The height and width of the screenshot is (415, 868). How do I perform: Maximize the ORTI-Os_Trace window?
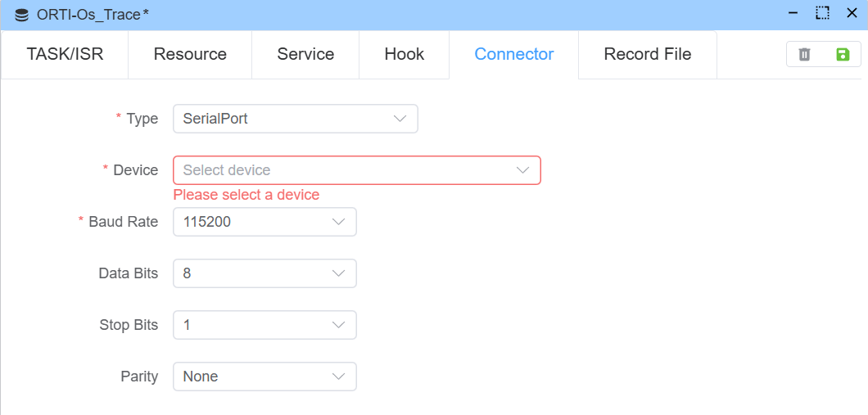point(822,13)
